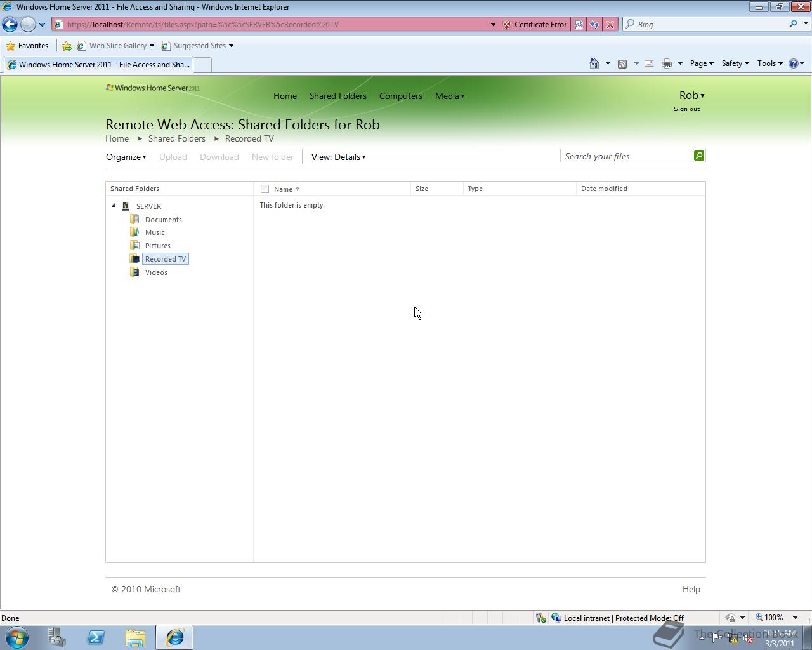
Task: Click the Bing search magnifier button
Action: coord(793,24)
